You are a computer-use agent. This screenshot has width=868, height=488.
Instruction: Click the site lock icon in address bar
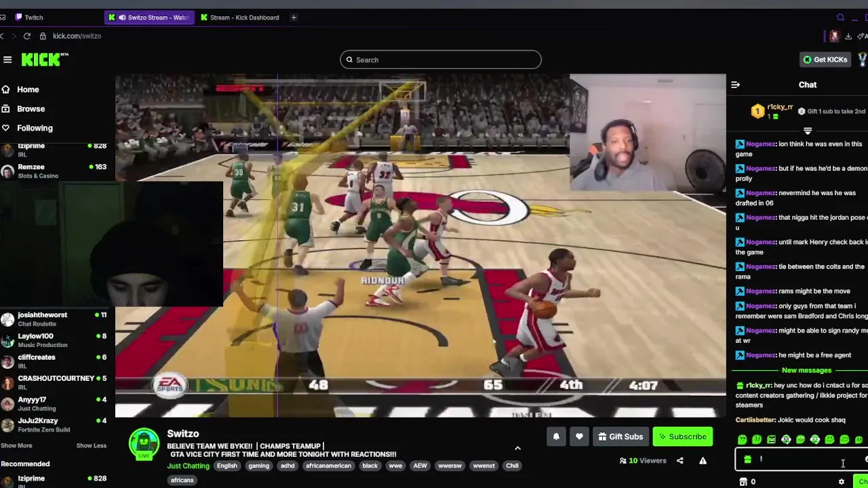tap(43, 36)
